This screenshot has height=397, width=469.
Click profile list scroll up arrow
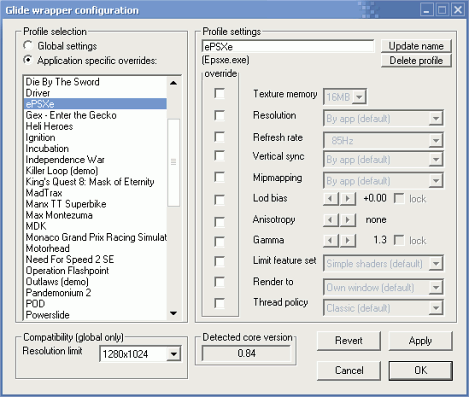(x=173, y=83)
